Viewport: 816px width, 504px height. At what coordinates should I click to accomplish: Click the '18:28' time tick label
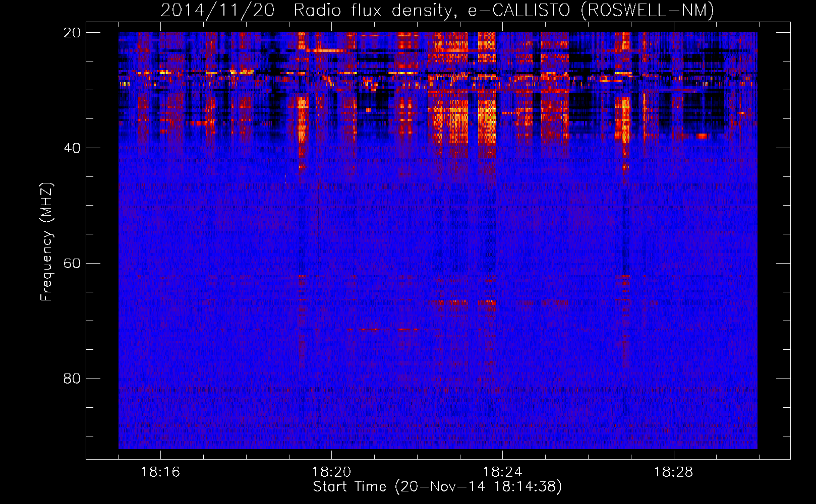click(x=673, y=472)
